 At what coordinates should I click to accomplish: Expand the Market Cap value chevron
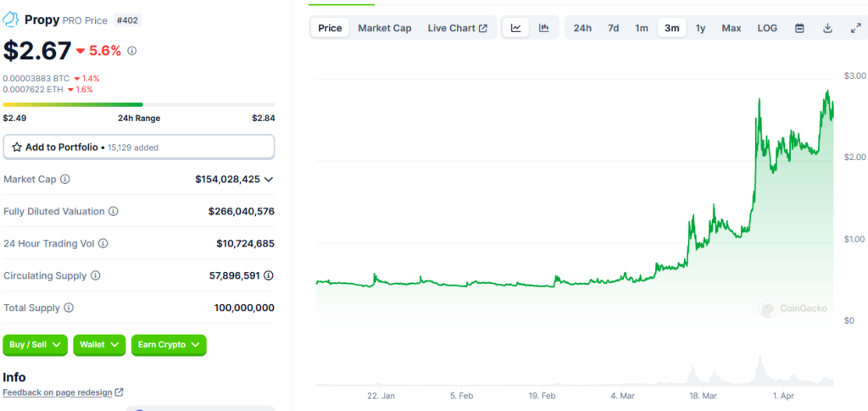269,180
